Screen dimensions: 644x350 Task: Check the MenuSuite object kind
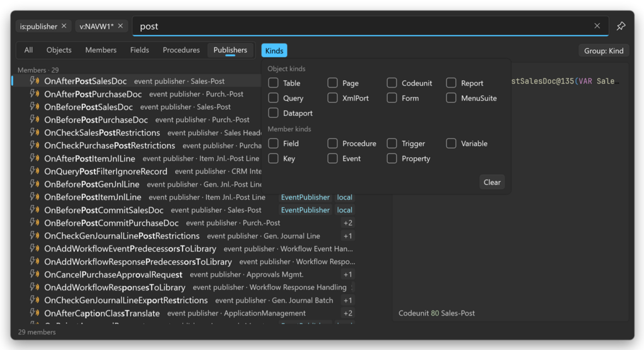coord(451,98)
